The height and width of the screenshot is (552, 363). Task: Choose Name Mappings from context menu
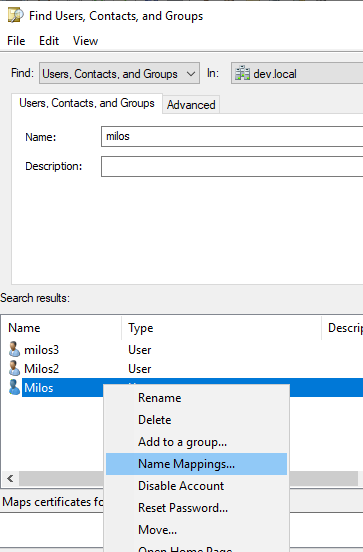(x=196, y=464)
